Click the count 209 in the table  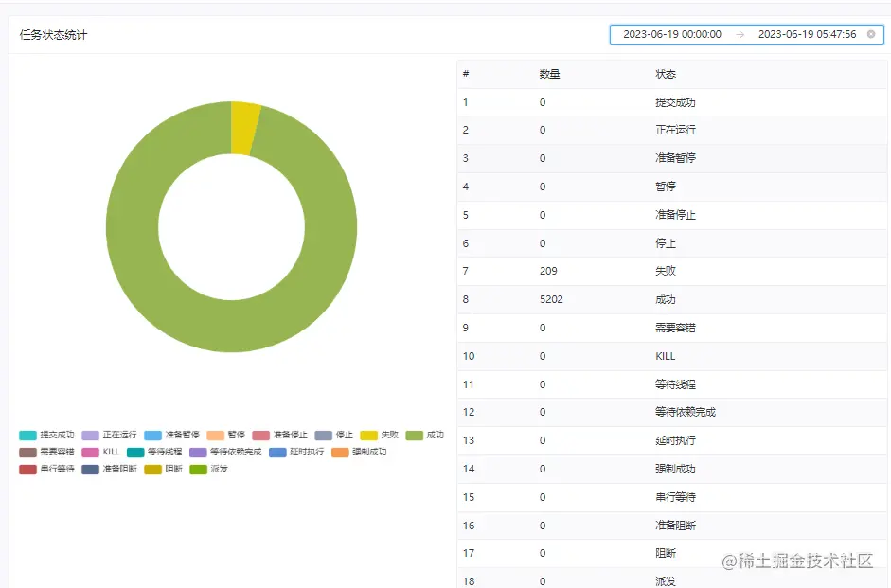[548, 271]
